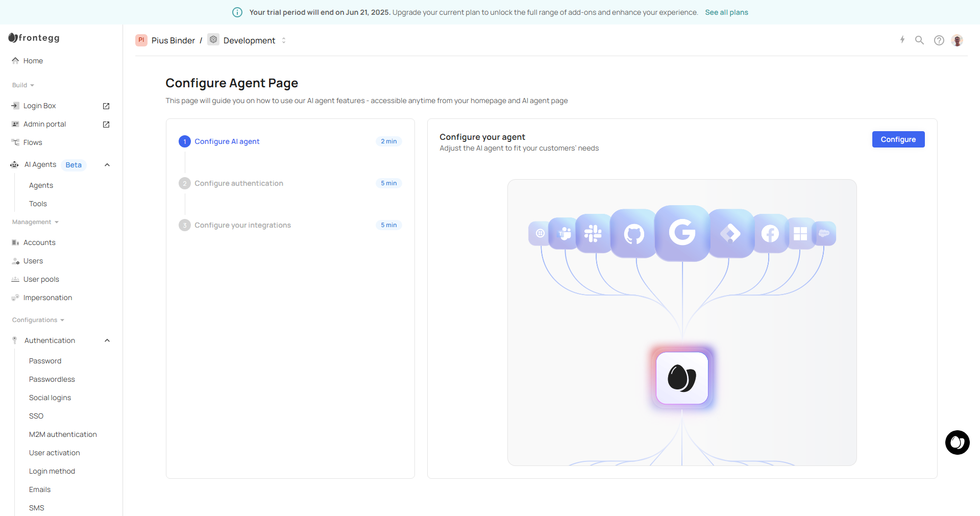The width and height of the screenshot is (980, 516).
Task: Open Admin portal external link icon
Action: (x=106, y=125)
